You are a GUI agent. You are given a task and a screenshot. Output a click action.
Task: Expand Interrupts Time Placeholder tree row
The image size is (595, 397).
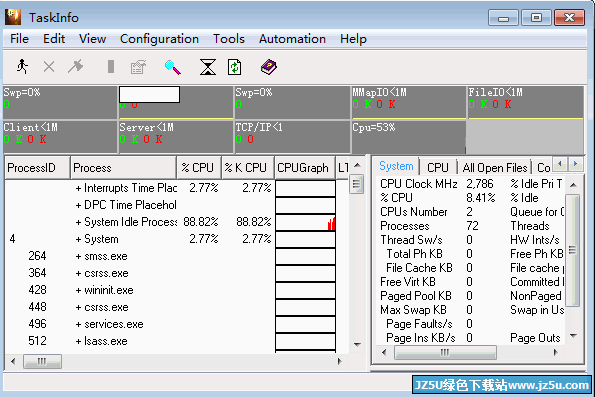[x=78, y=188]
